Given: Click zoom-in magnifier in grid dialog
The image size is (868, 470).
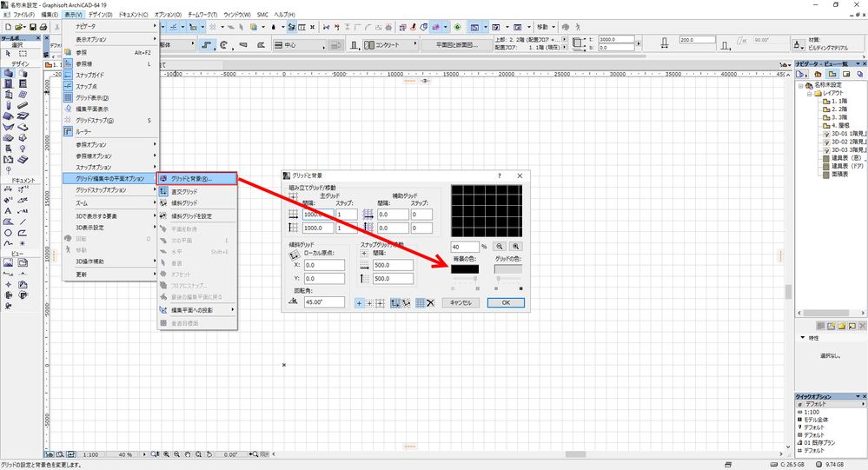Looking at the screenshot, I should pyautogui.click(x=516, y=247).
